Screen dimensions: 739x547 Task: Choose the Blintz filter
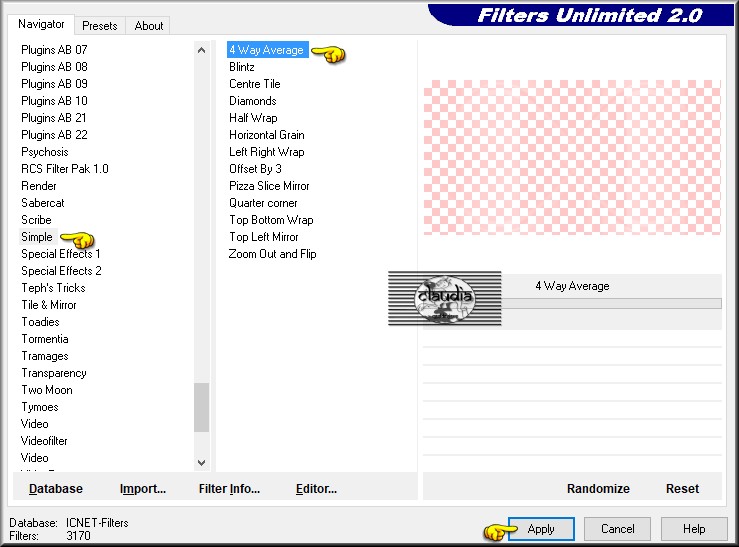click(x=242, y=67)
